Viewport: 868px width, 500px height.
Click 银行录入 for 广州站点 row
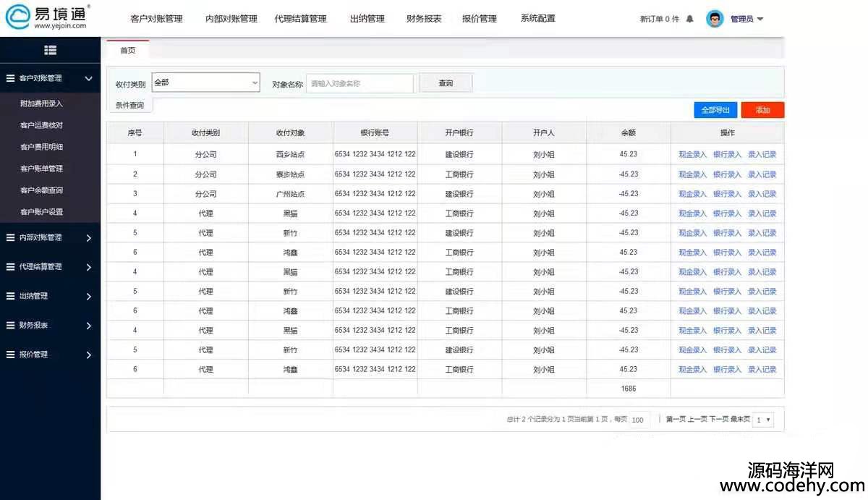(727, 194)
